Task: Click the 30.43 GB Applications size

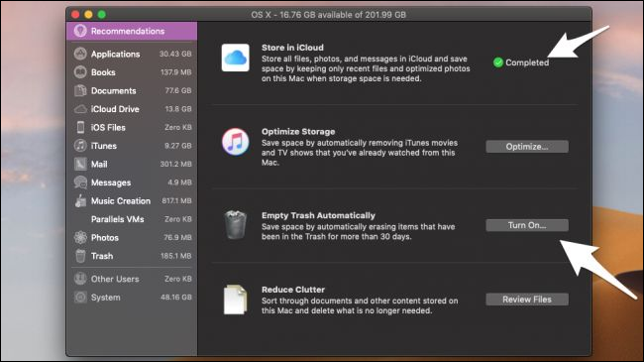Action: [x=175, y=54]
